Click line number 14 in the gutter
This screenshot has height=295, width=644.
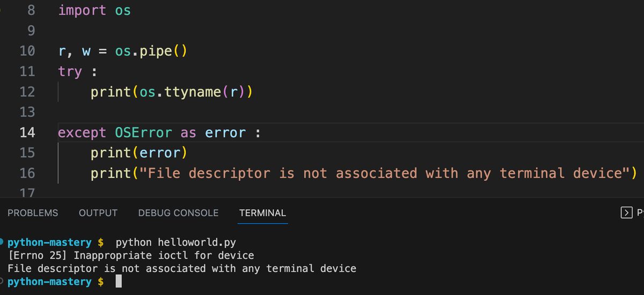27,132
